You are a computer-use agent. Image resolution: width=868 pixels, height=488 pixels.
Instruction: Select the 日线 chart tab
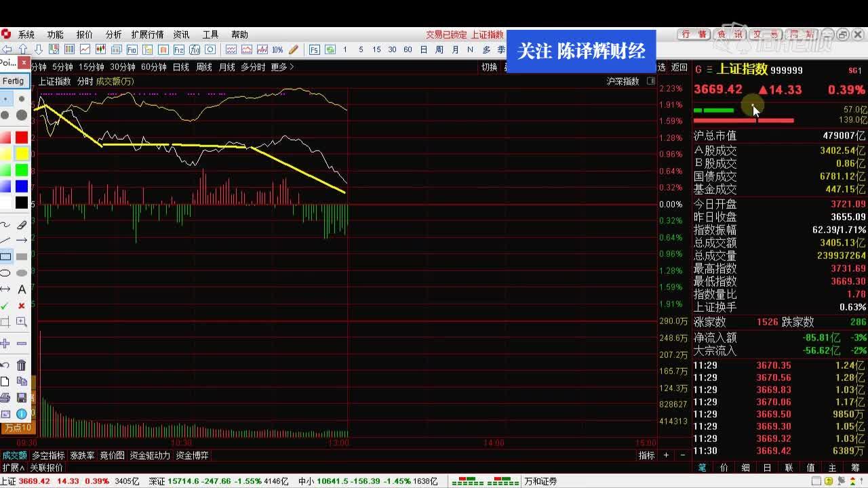click(x=181, y=67)
